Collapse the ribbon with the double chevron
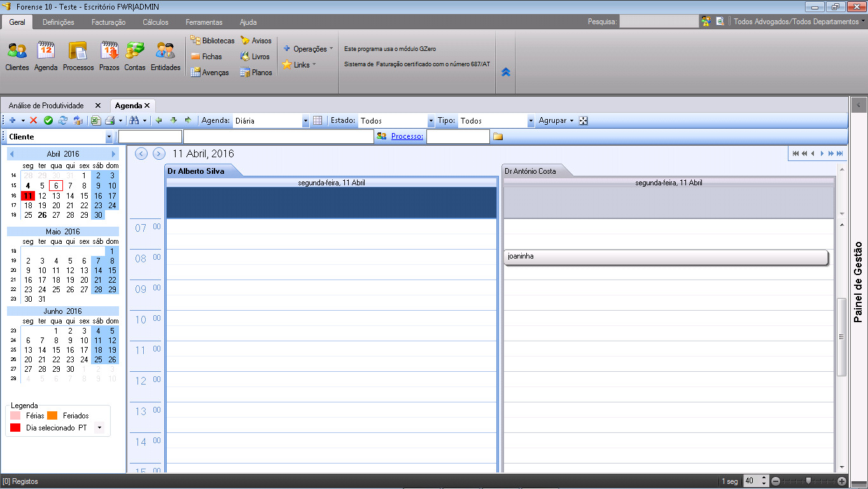 (x=506, y=72)
